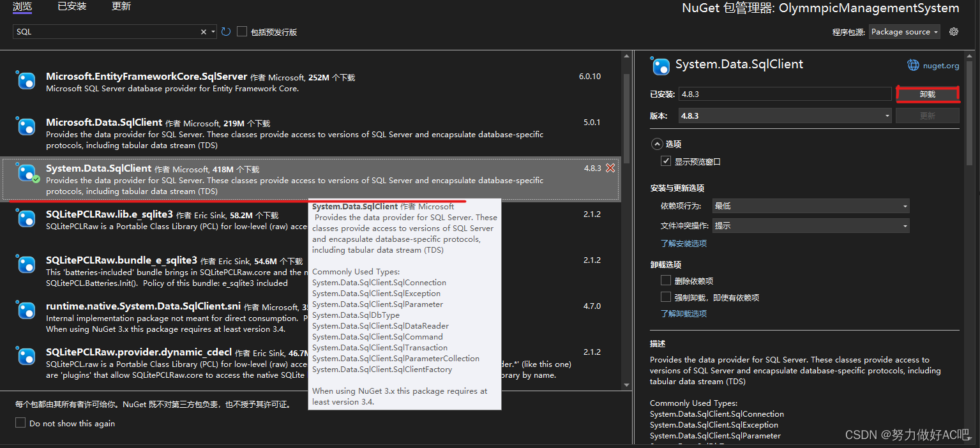This screenshot has height=448, width=980.
Task: Click the runtime.native.System.Data.SqlClient.sni package icon
Action: coord(26,310)
